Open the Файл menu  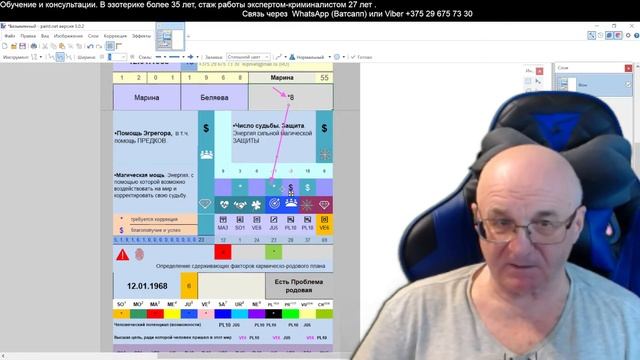[9, 36]
